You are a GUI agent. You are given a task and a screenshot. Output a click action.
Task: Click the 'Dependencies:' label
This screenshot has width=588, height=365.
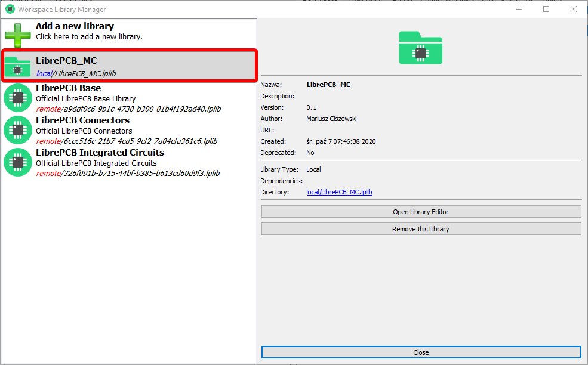click(x=282, y=181)
